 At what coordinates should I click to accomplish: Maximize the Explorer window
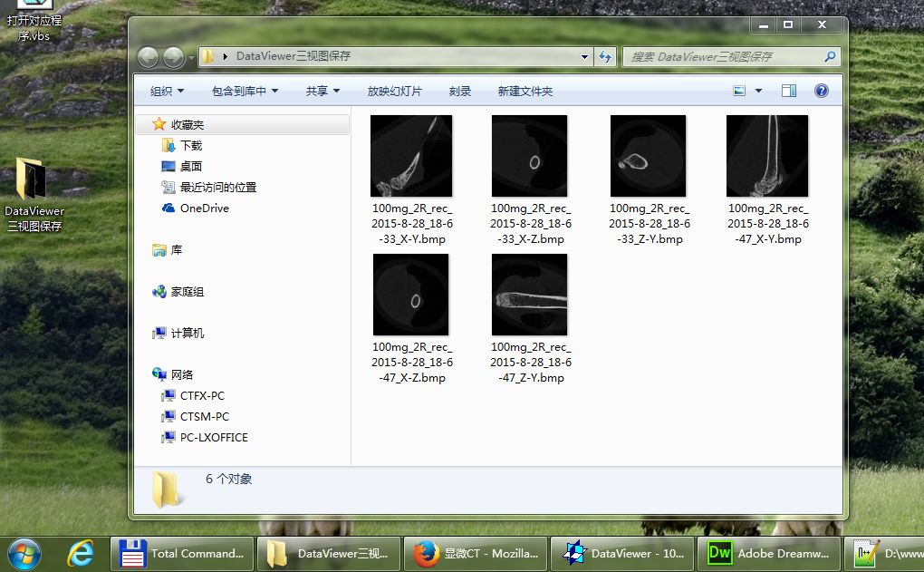click(x=788, y=24)
